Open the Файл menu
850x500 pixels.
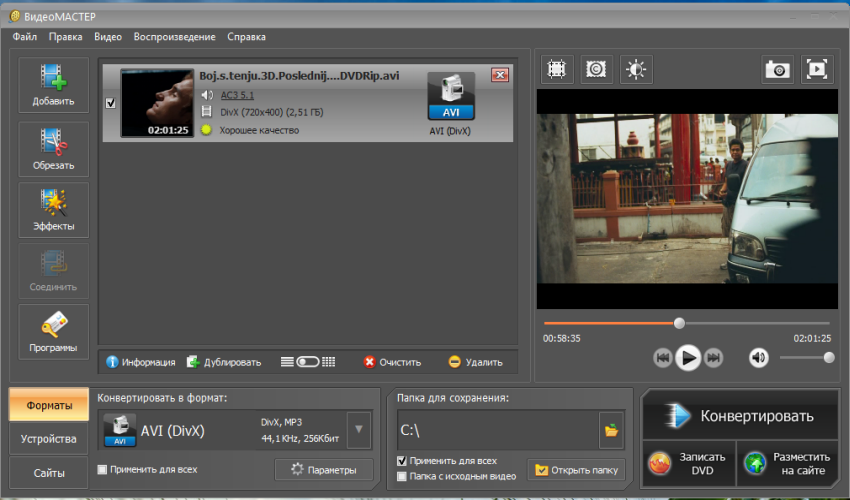click(25, 37)
